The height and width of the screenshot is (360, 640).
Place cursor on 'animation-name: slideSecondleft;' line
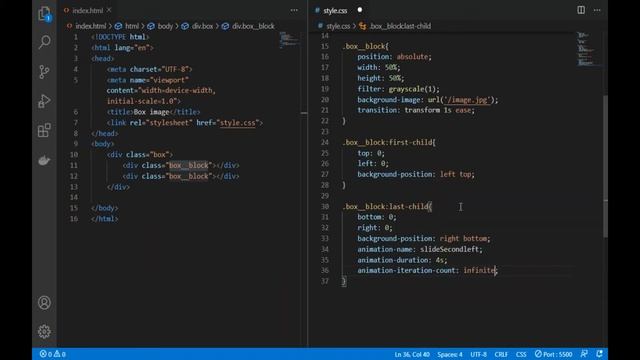420,249
